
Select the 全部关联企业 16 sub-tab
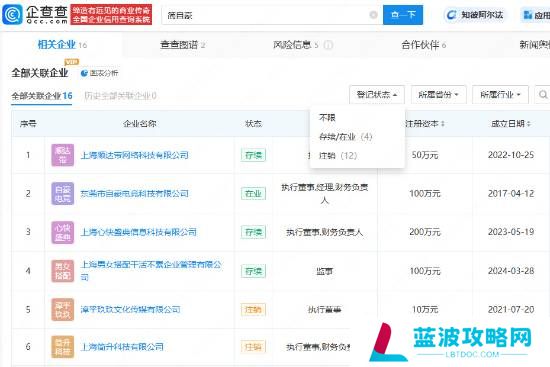(42, 95)
